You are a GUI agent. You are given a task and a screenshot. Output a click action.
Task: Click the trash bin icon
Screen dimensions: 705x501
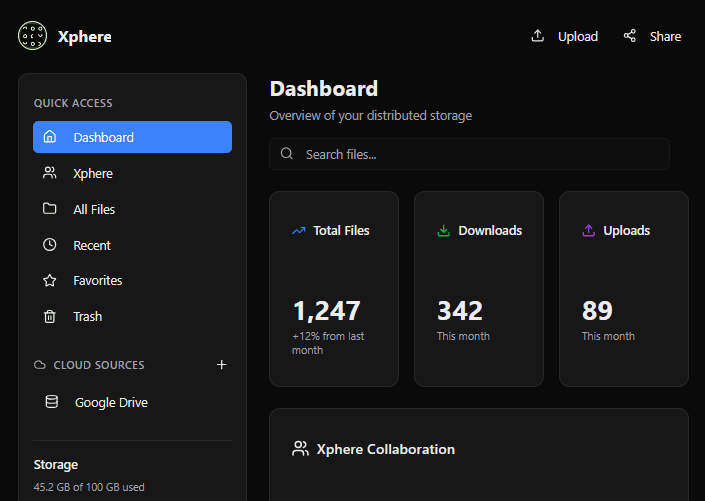(x=49, y=316)
